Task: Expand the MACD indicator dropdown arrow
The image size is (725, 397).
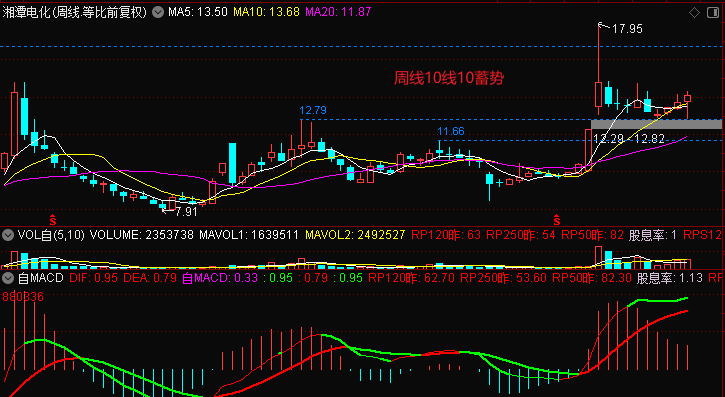Action: tap(8, 278)
